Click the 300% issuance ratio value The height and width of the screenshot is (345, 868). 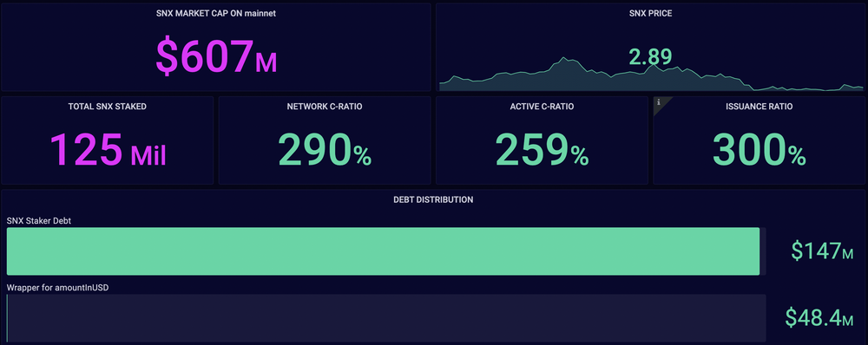coord(759,149)
